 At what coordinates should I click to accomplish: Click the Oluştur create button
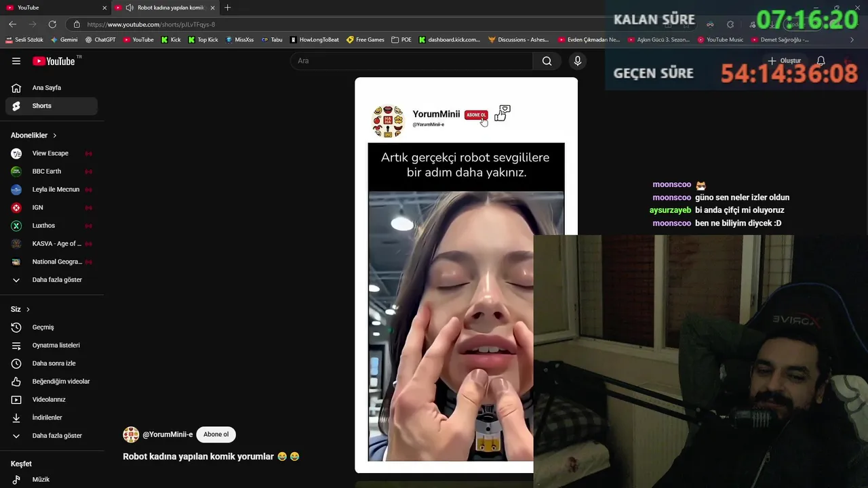tap(785, 61)
